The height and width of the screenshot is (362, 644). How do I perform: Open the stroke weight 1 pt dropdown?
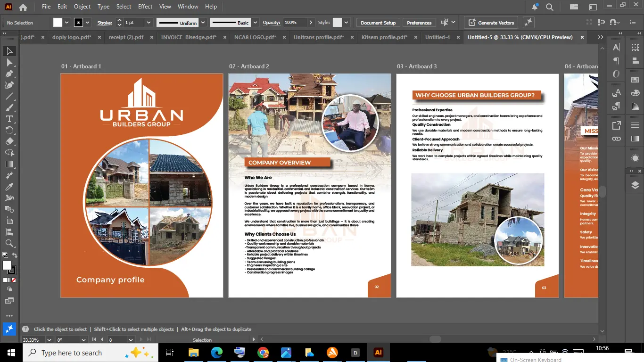[149, 23]
